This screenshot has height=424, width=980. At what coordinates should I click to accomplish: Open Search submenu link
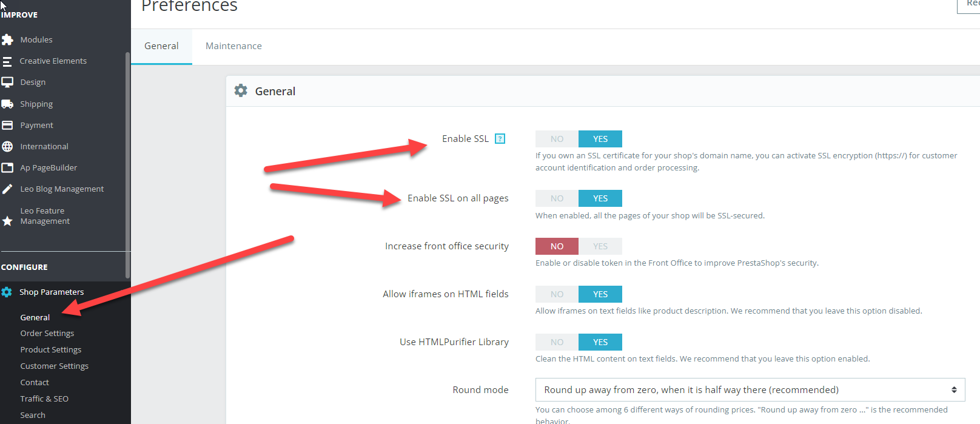coord(33,415)
